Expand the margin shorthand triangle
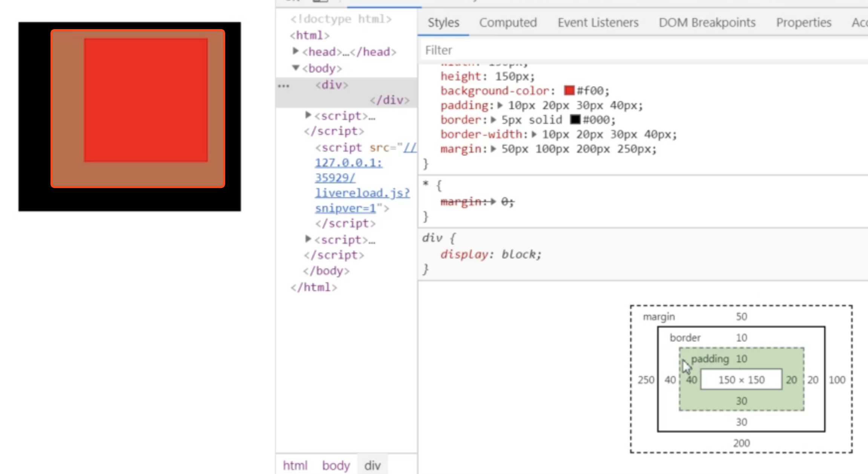The image size is (868, 474). pyautogui.click(x=493, y=149)
